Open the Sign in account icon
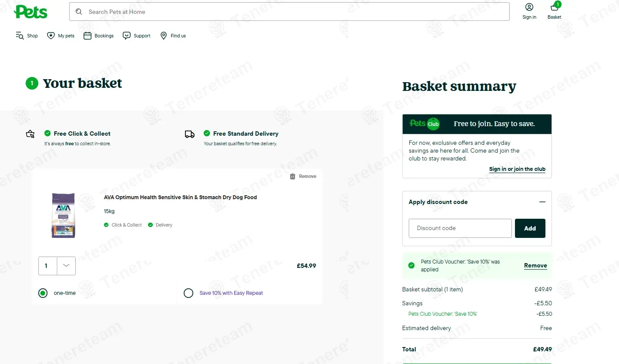The height and width of the screenshot is (364, 619). coord(529,7)
